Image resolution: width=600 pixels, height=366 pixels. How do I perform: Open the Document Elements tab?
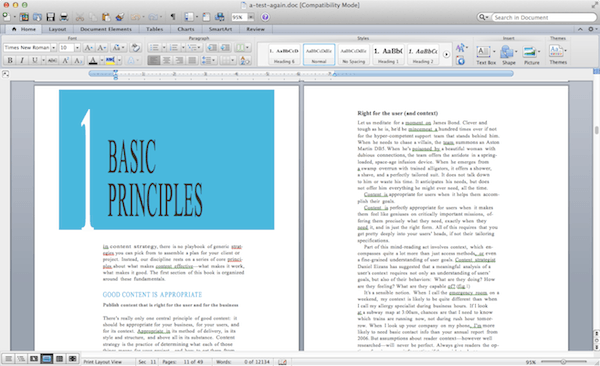click(x=106, y=29)
